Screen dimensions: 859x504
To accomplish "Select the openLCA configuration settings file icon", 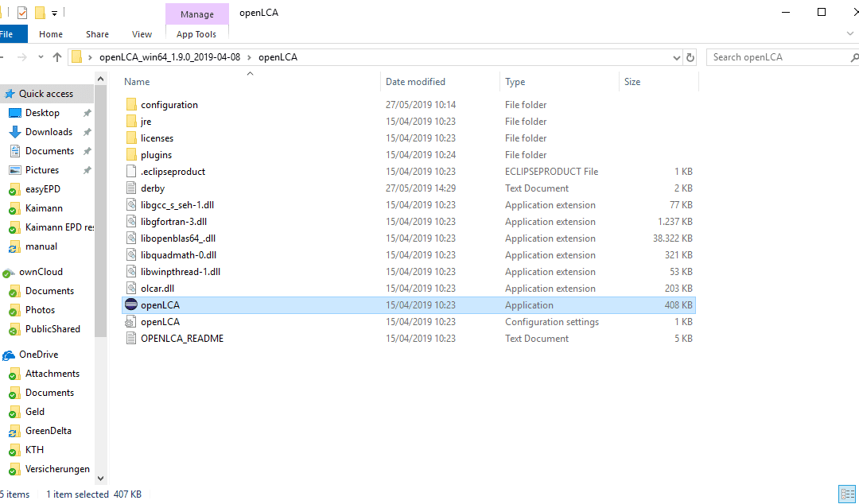I will pos(131,322).
